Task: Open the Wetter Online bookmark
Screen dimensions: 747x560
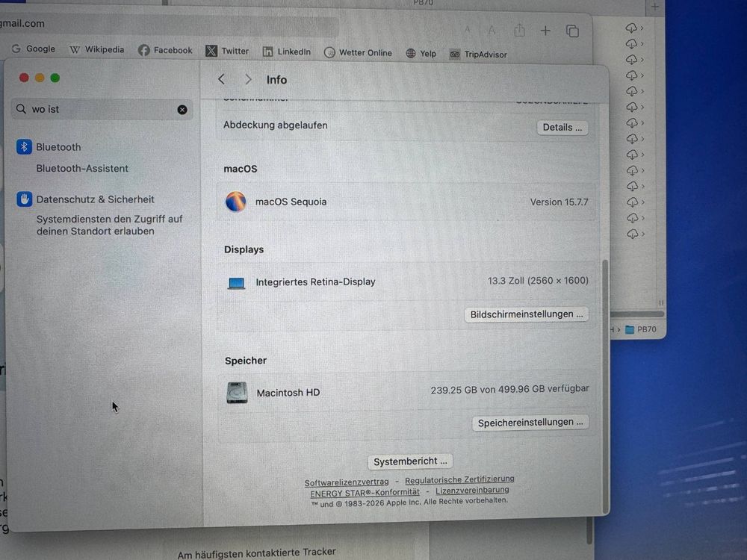Action: pyautogui.click(x=358, y=53)
